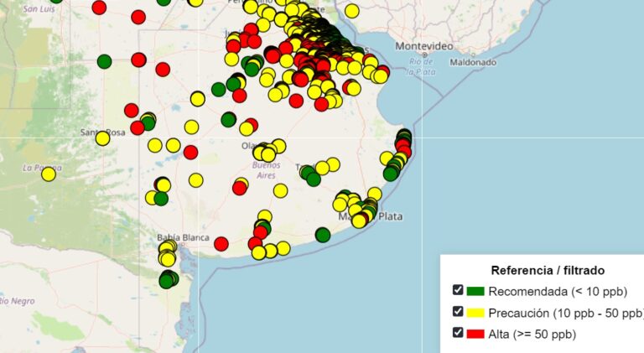644x353 pixels.
Task: Select the yellow marker northwest of Montevideo in Uruguay
Action: click(352, 11)
